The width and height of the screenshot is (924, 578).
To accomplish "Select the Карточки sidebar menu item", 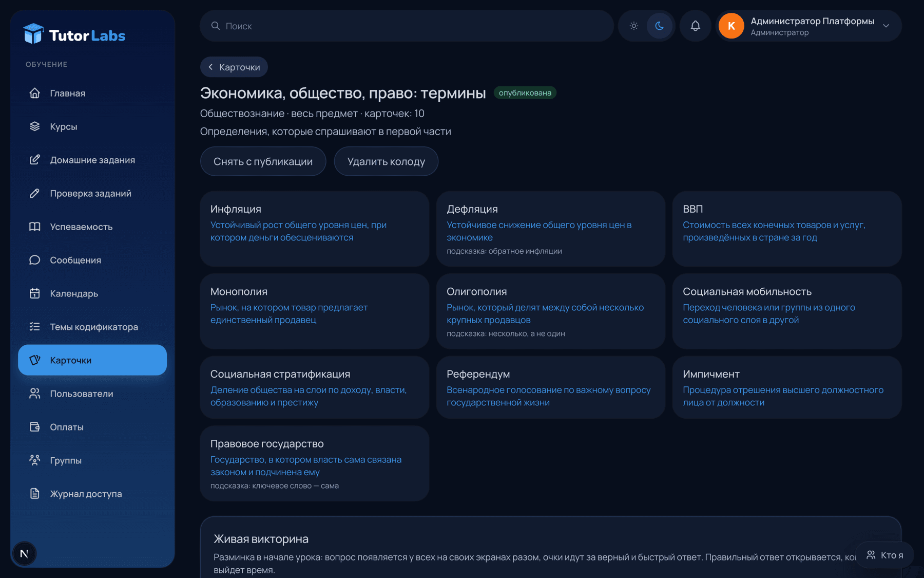I will coord(92,360).
